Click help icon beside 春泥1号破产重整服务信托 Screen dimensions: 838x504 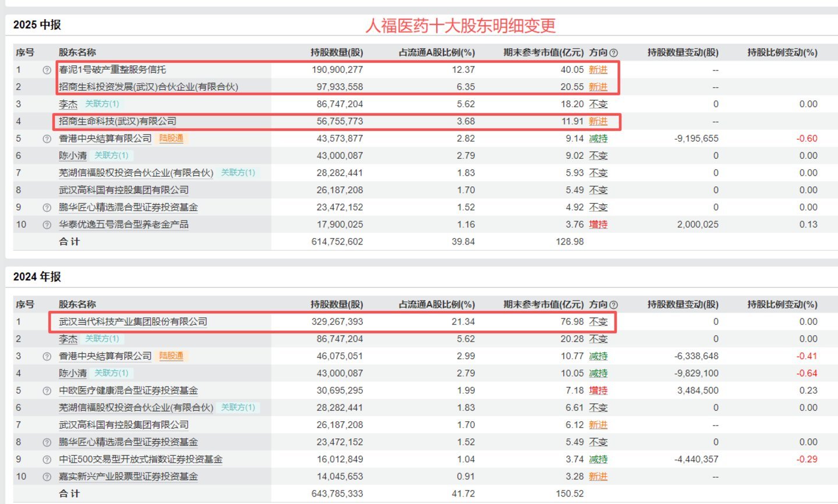(47, 70)
